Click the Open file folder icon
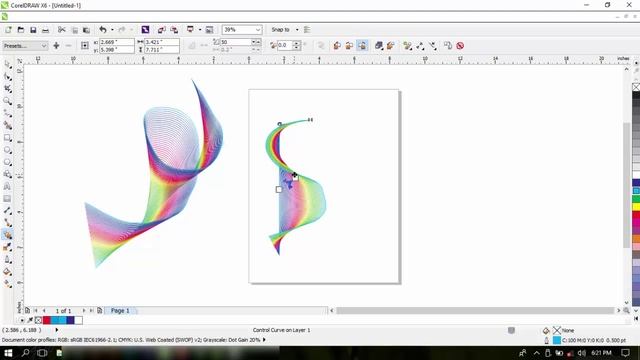This screenshot has height=360, width=640. 20,30
